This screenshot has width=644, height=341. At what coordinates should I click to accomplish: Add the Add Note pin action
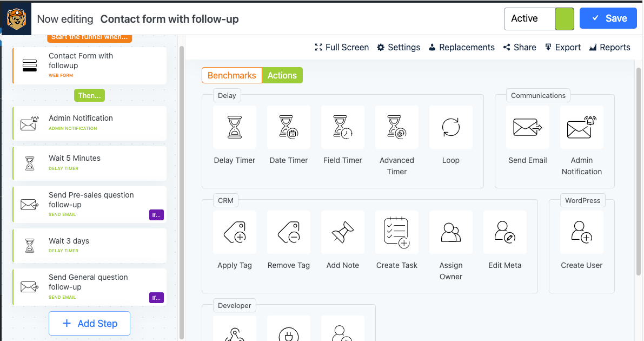click(342, 232)
